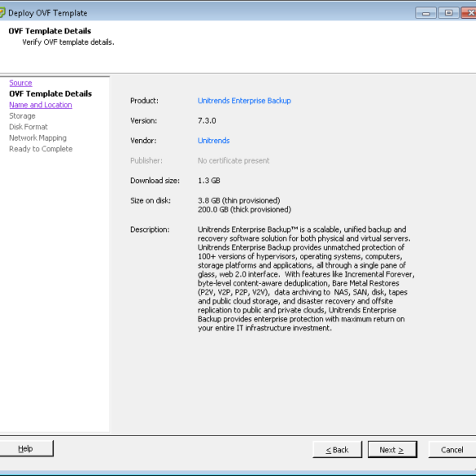Image resolution: width=476 pixels, height=476 pixels.
Task: Click the No certificate present text
Action: 234,160
